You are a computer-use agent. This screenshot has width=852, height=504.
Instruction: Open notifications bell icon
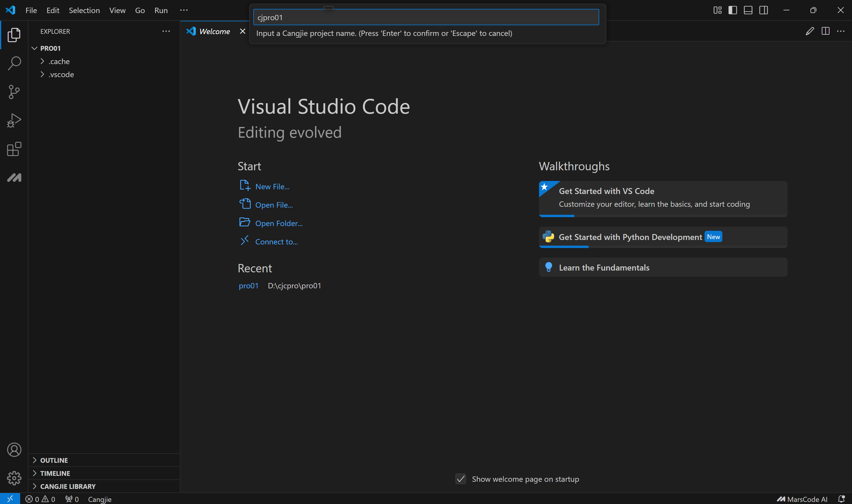pyautogui.click(x=841, y=499)
